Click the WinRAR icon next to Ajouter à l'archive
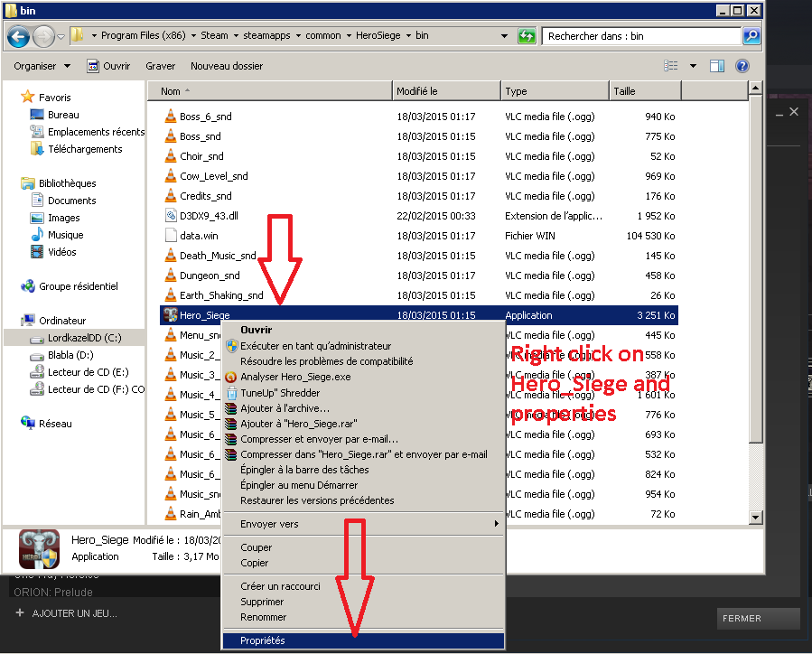812x654 pixels. point(231,408)
